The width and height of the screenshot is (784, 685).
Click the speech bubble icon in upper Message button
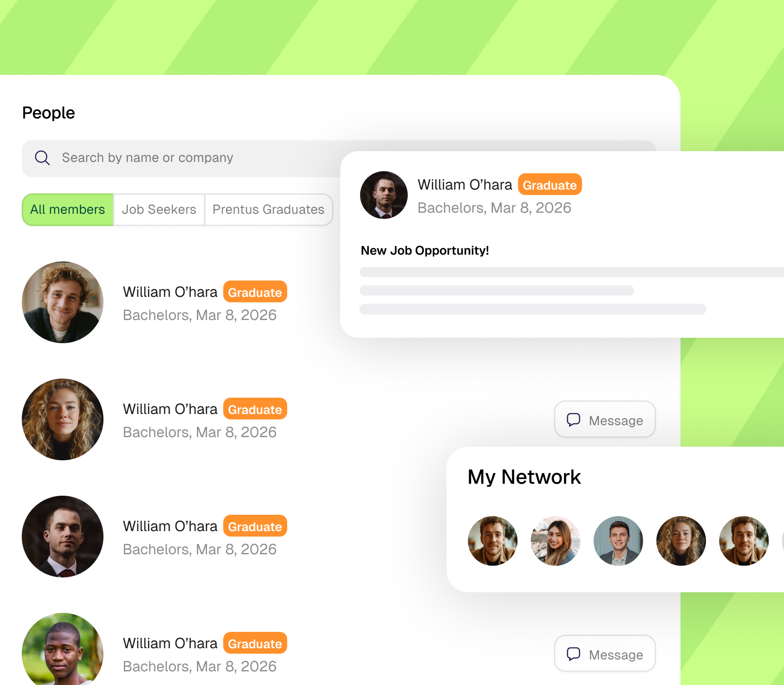[x=573, y=419]
